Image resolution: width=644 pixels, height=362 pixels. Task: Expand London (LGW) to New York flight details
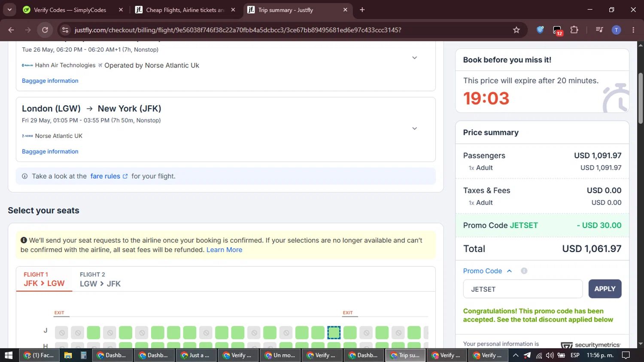coord(414,128)
